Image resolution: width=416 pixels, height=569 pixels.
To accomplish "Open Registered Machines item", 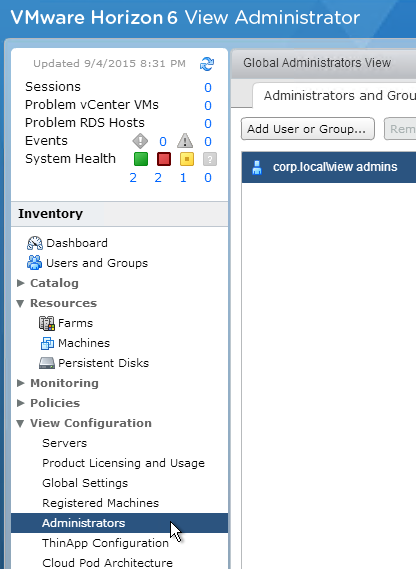I will [101, 503].
